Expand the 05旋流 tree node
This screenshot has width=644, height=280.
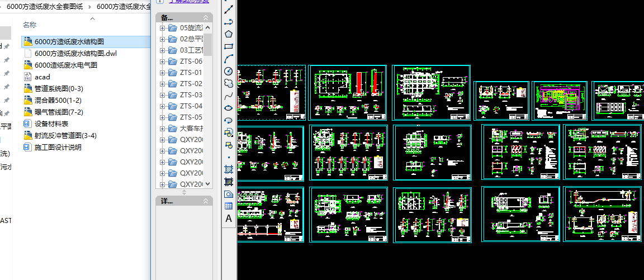[x=162, y=28]
